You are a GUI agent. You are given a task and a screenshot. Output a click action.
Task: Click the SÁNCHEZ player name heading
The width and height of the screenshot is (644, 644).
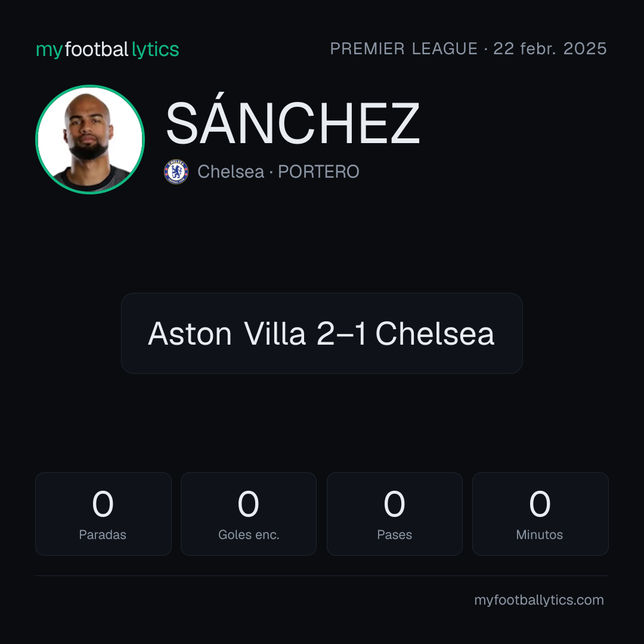point(293,123)
